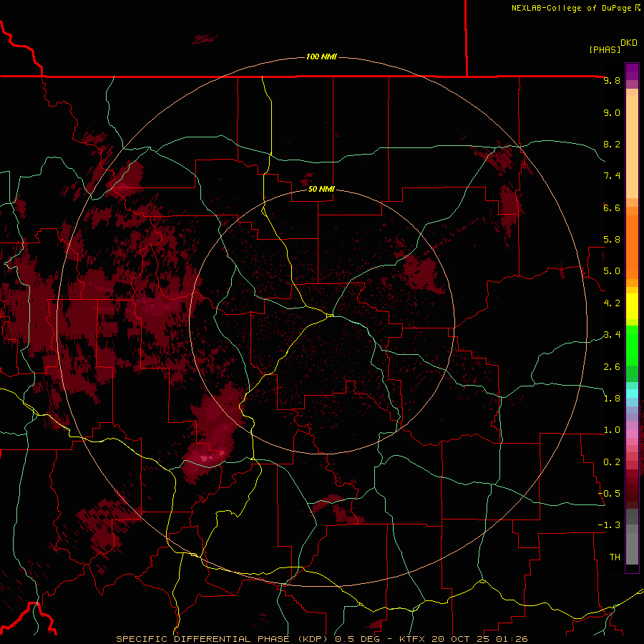Click the 6.6 legend value
The image size is (644, 644).
click(612, 208)
